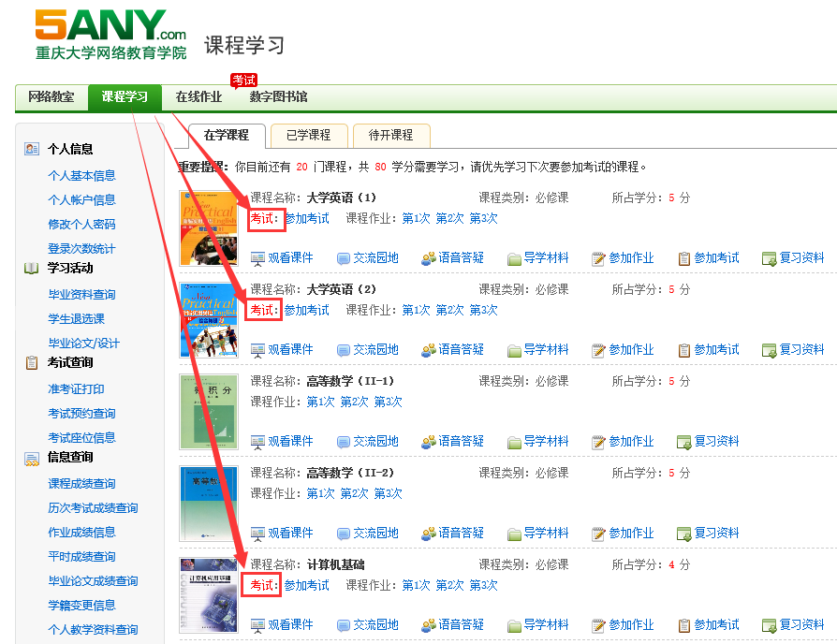
Task: Click the 大学英语（1） textbook cover thumbnail
Action: [x=209, y=228]
